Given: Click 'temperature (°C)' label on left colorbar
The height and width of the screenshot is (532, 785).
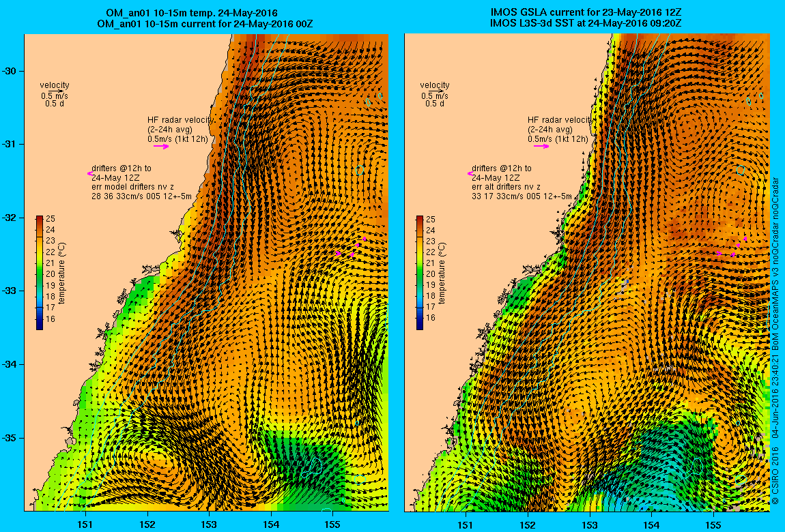Looking at the screenshot, I should [x=61, y=274].
